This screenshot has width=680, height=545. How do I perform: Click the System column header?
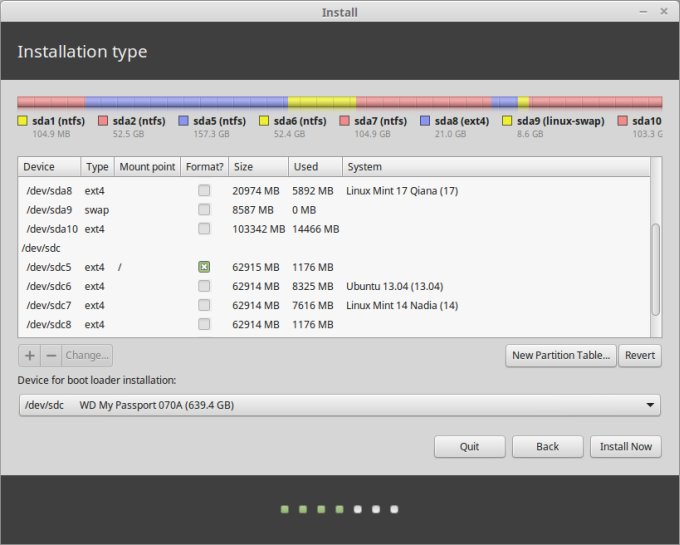coord(496,167)
